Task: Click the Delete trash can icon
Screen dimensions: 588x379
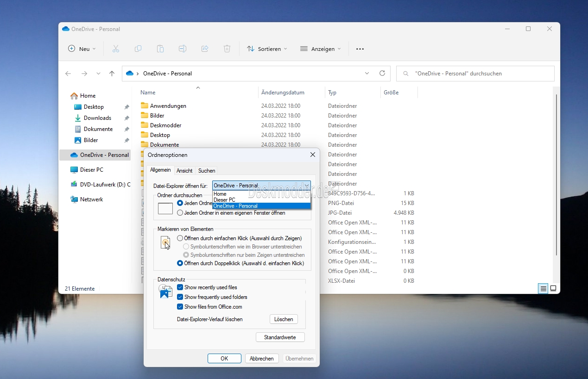Action: [227, 49]
